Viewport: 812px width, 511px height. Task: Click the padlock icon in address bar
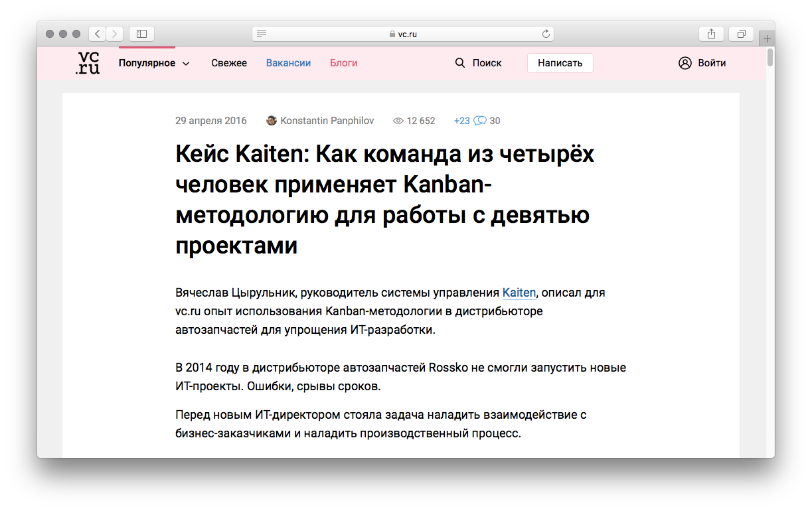point(392,34)
